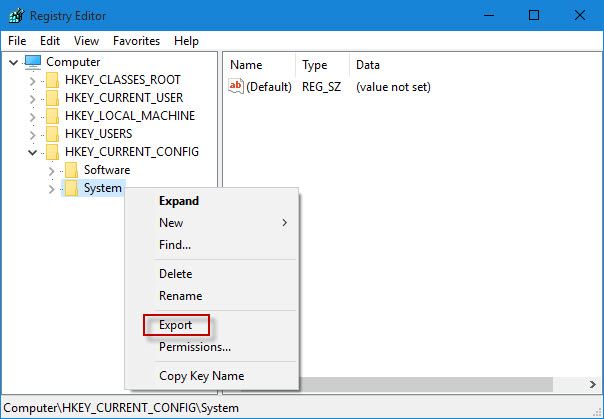Image resolution: width=604 pixels, height=419 pixels.
Task: Collapse the Computer tree node
Action: click(13, 62)
